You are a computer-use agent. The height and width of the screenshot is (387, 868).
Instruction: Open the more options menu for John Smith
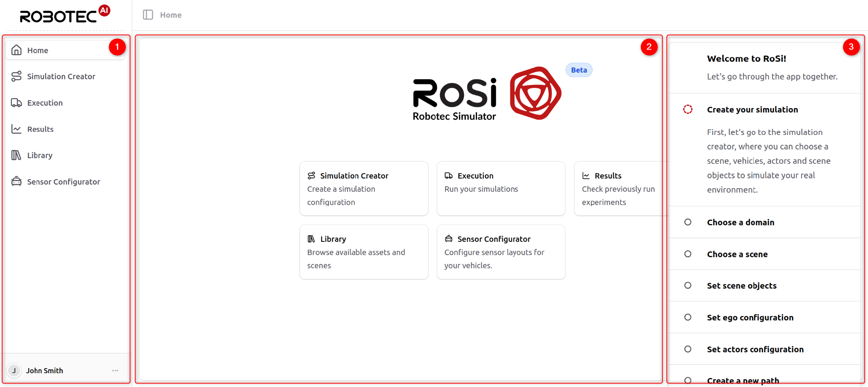pyautogui.click(x=115, y=370)
